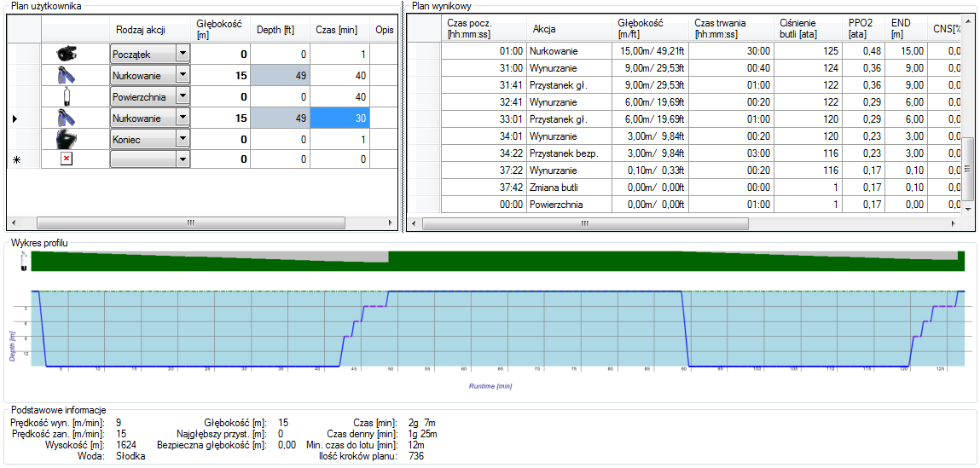This screenshot has height=468, width=980.
Task: Click the Czas pocz. column header
Action: click(x=484, y=29)
